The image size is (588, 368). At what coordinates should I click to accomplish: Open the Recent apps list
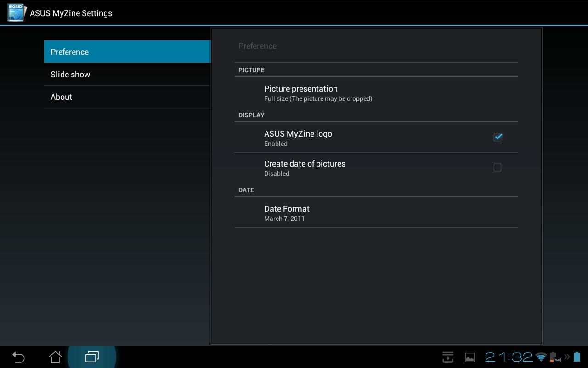[x=92, y=357]
